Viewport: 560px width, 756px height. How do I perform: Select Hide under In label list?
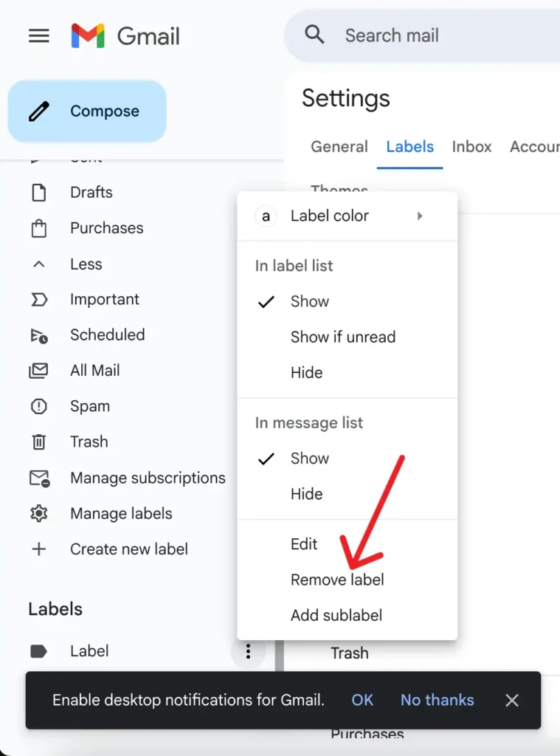point(306,373)
